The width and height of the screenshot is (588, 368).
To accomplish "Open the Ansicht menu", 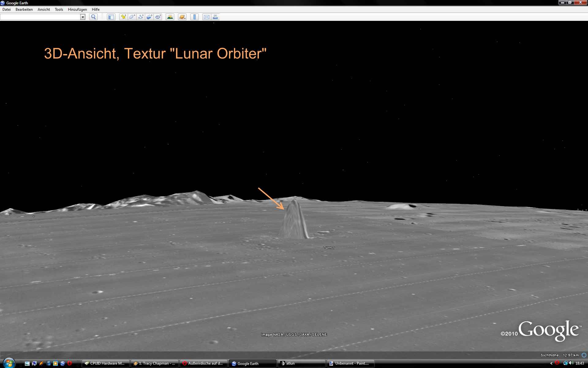I will (44, 10).
